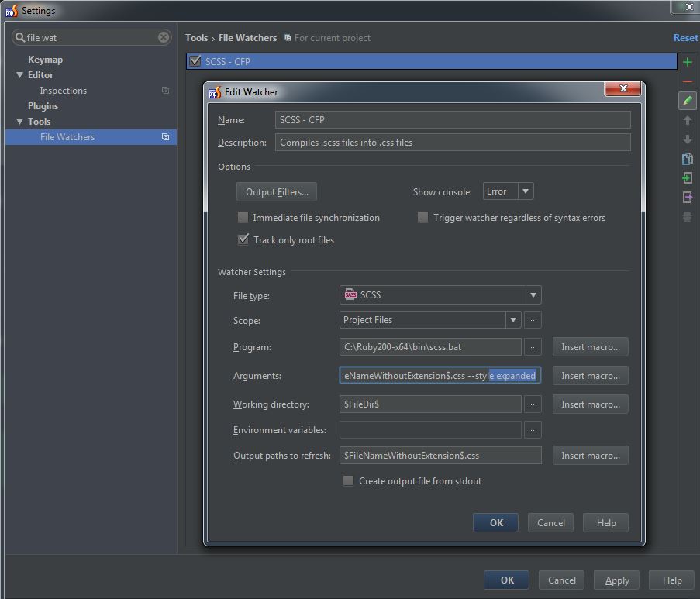Click into the Environment variables field
The height and width of the screenshot is (599, 700).
point(430,430)
